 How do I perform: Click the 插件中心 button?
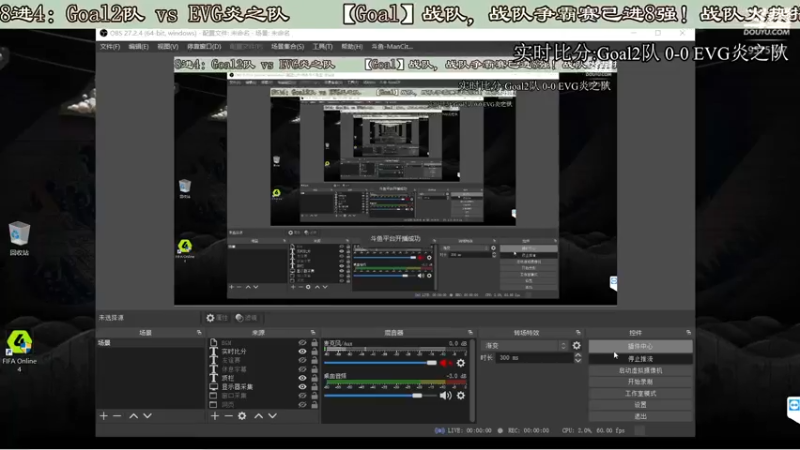(x=640, y=346)
